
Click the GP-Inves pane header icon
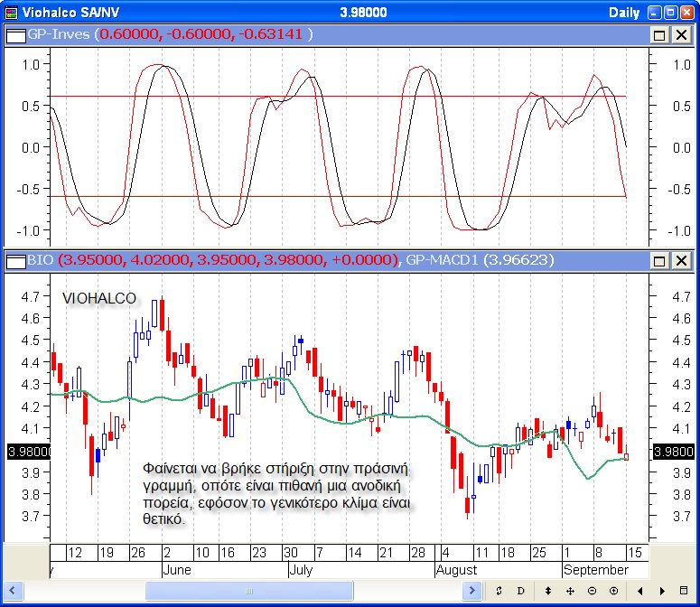[15, 34]
